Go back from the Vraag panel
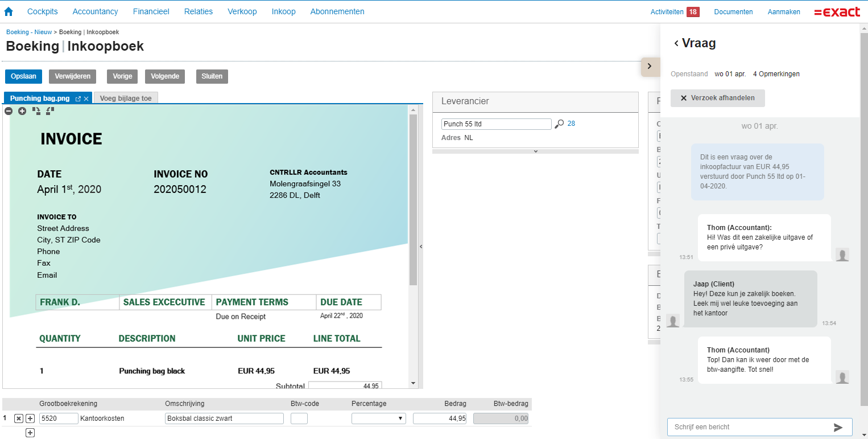This screenshot has width=868, height=439. [x=676, y=43]
